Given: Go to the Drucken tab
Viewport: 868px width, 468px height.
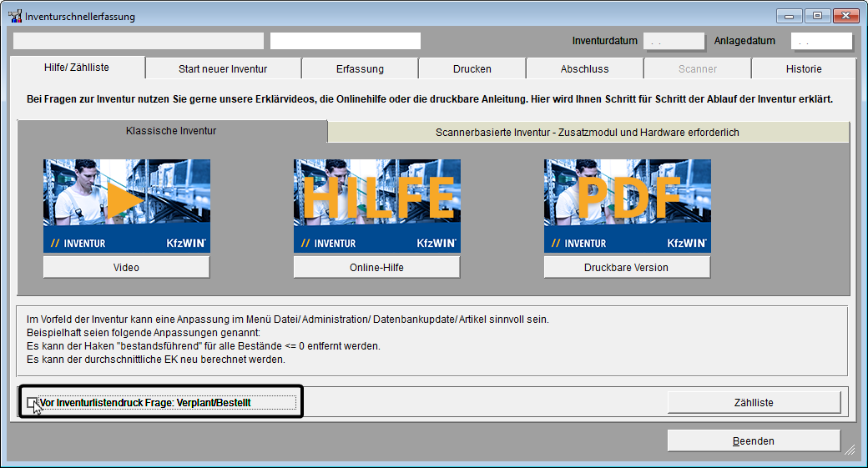Looking at the screenshot, I should click(x=472, y=69).
